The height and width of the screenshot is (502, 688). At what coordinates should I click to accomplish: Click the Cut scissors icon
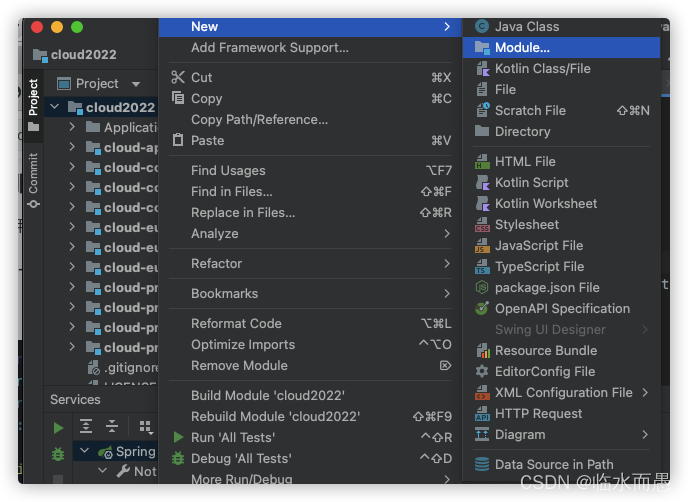tap(178, 77)
